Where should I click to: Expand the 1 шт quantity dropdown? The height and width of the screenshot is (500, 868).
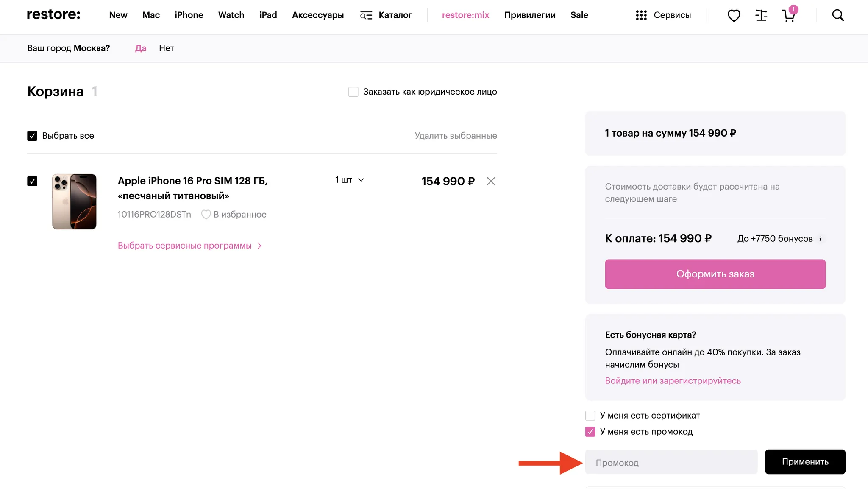pyautogui.click(x=350, y=180)
